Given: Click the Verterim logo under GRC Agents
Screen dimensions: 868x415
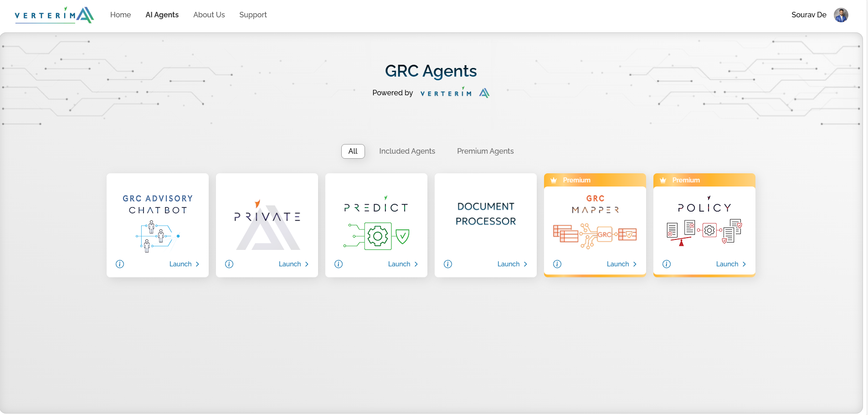Looking at the screenshot, I should pos(455,93).
